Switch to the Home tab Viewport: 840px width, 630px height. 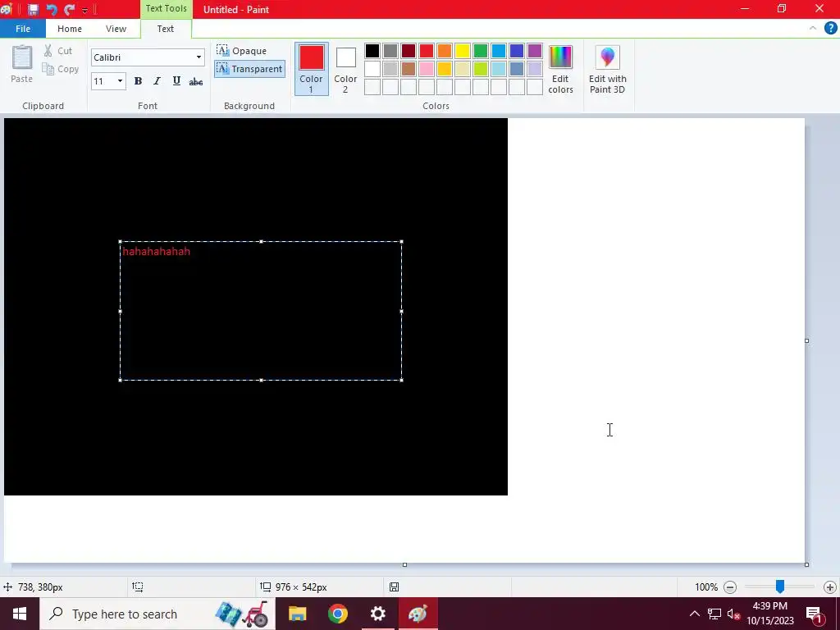click(70, 29)
